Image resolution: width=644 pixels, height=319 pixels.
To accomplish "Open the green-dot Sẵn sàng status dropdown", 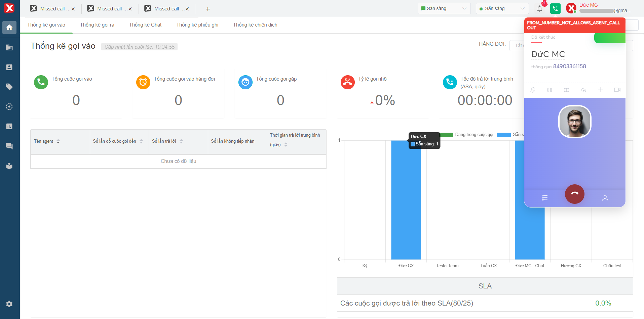I will [502, 9].
